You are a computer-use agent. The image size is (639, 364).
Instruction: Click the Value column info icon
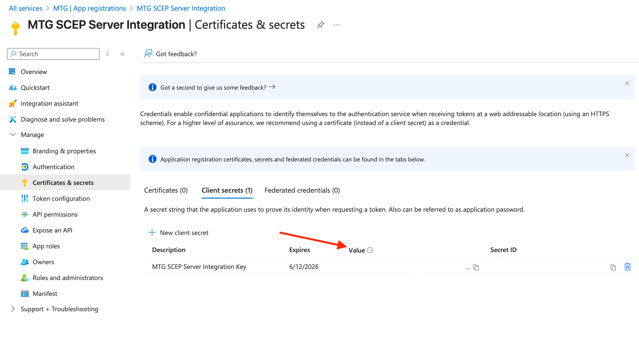[x=370, y=250]
